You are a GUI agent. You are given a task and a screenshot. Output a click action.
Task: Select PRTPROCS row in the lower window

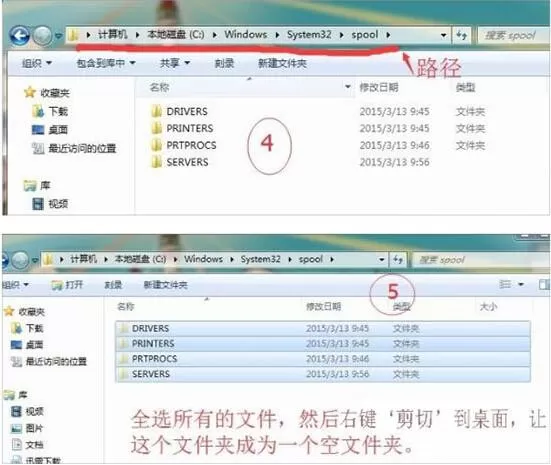tap(323, 359)
